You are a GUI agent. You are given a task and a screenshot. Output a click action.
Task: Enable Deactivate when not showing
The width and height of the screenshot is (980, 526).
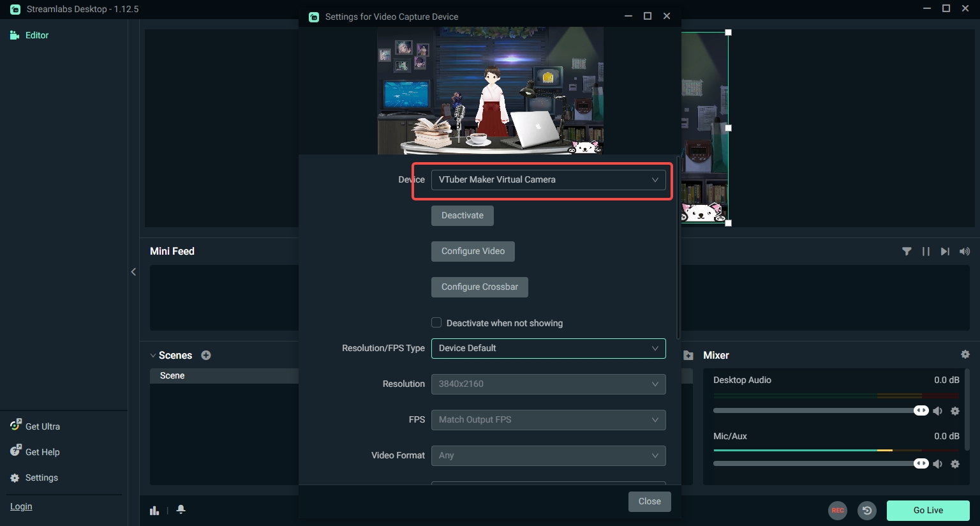[436, 322]
